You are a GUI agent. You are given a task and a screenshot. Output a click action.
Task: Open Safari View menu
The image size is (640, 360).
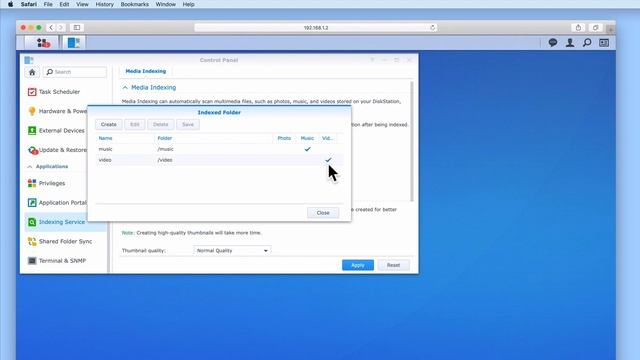pyautogui.click(x=82, y=4)
